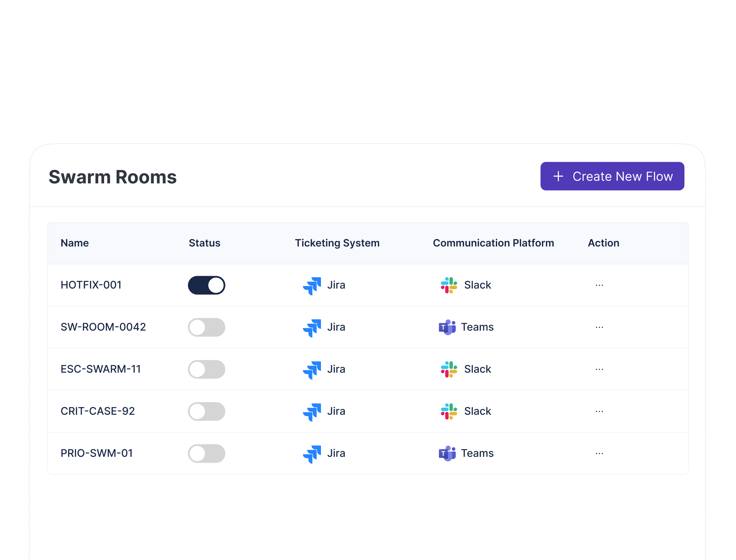Click Teams icon in PRIO-SWM-01 row
Screen dimensions: 736x560
coord(447,453)
